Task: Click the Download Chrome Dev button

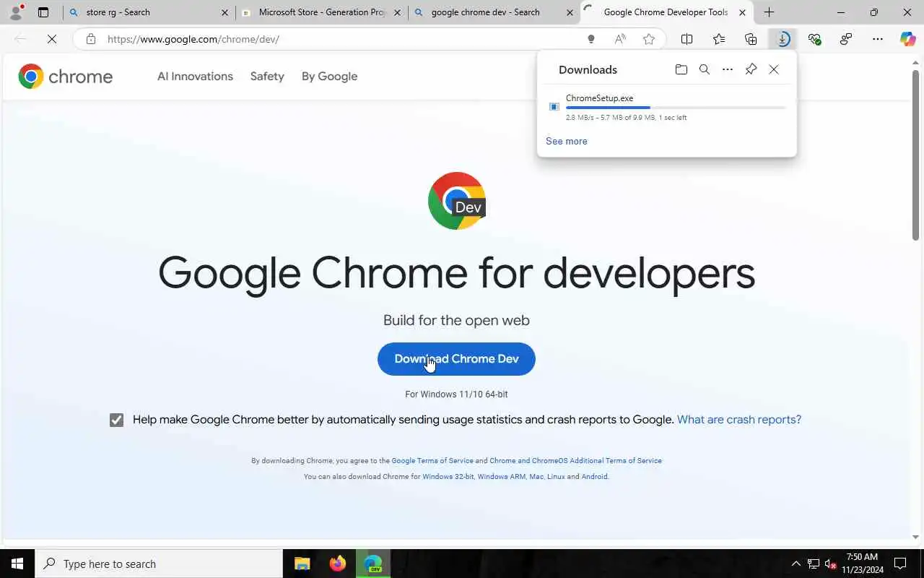Action: [456, 359]
